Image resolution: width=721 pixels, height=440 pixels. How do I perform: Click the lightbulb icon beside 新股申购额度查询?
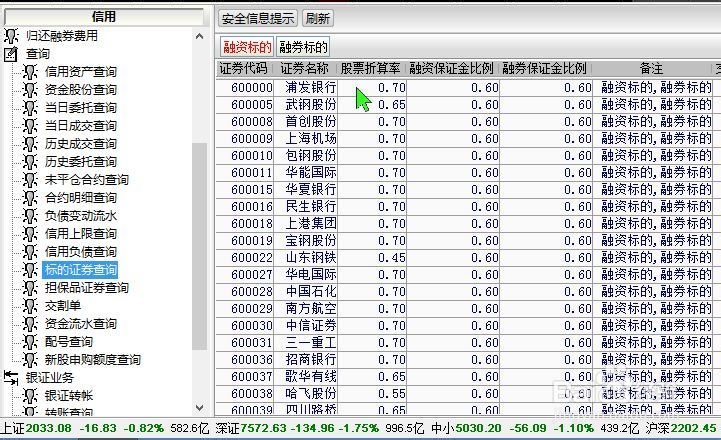(x=30, y=360)
